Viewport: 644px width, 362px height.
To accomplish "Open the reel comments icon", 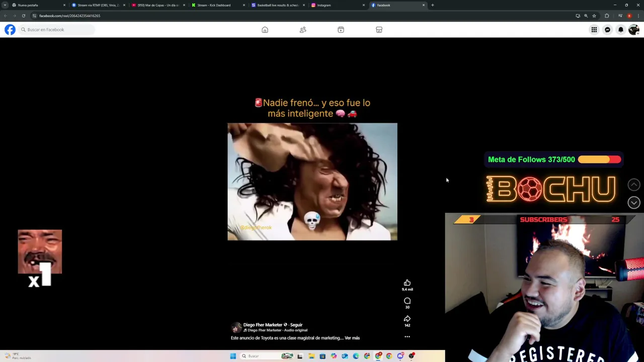I will coord(407,301).
